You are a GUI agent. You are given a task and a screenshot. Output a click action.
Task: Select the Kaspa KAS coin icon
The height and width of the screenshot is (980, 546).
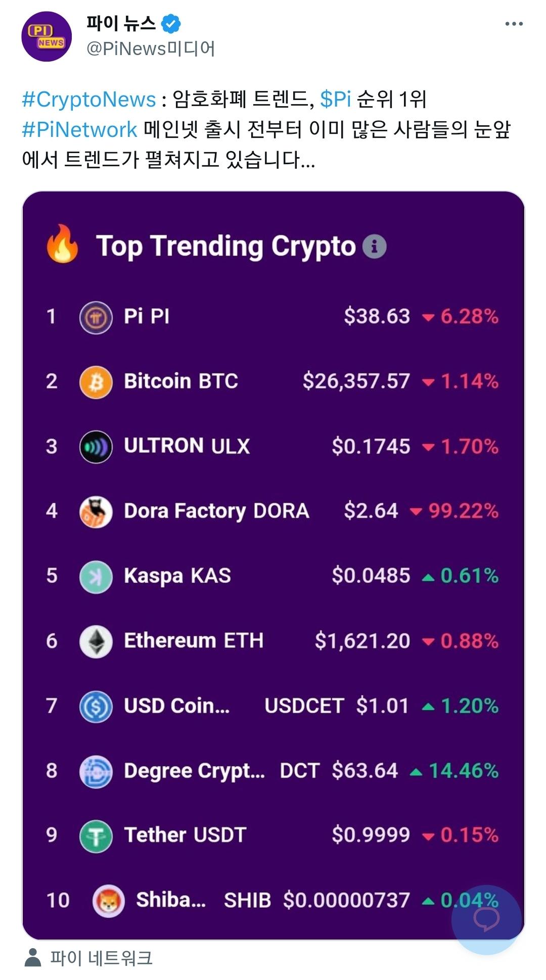(x=96, y=576)
